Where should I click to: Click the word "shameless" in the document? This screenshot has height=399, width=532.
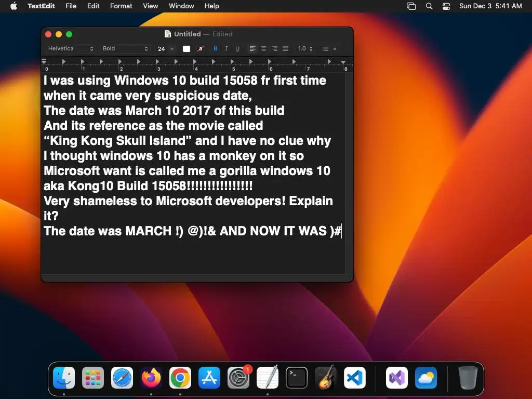pos(106,201)
